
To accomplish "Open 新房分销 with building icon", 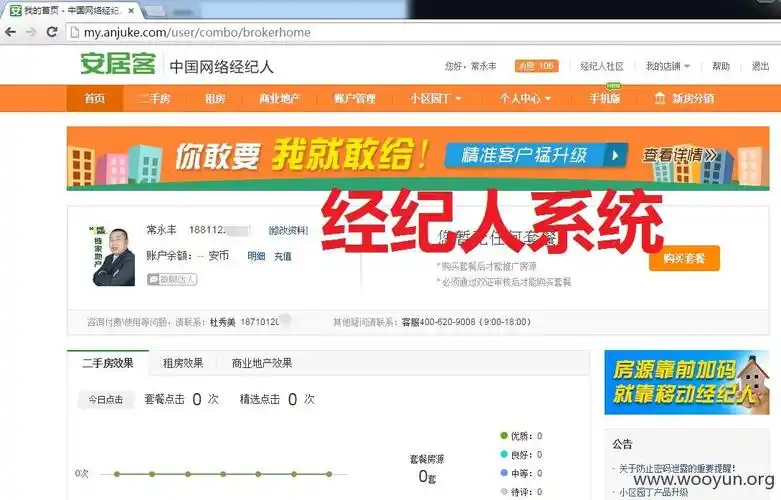I will coord(684,98).
